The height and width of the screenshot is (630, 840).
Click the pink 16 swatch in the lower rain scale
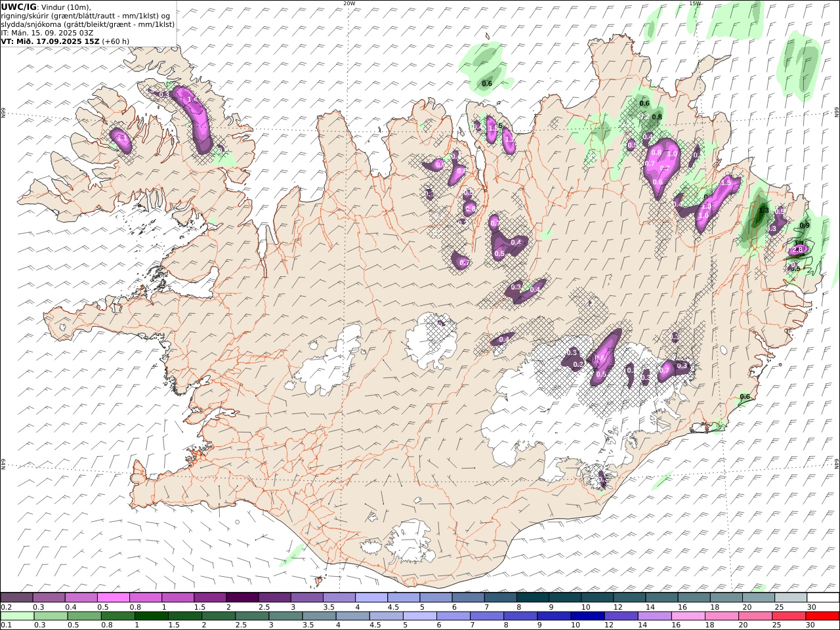pos(688,616)
